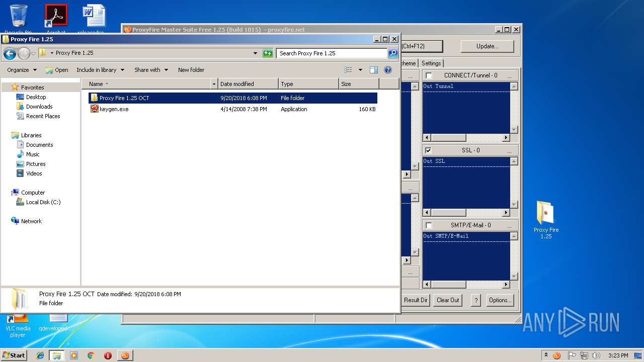Select Desktop in Favorites
The height and width of the screenshot is (362, 644).
pos(36,97)
